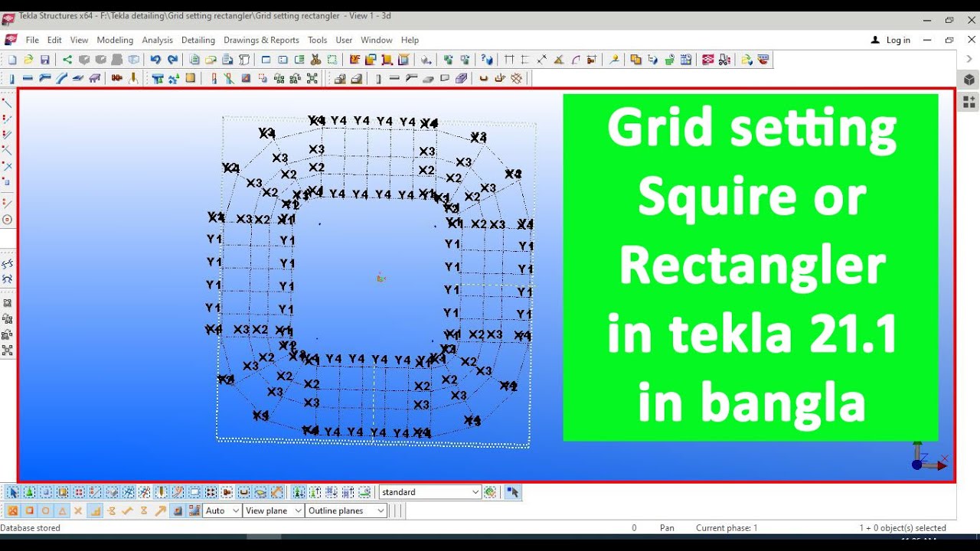Viewport: 980px width, 551px height.
Task: Click the circle point icon in left sidebar
Action: (7, 219)
